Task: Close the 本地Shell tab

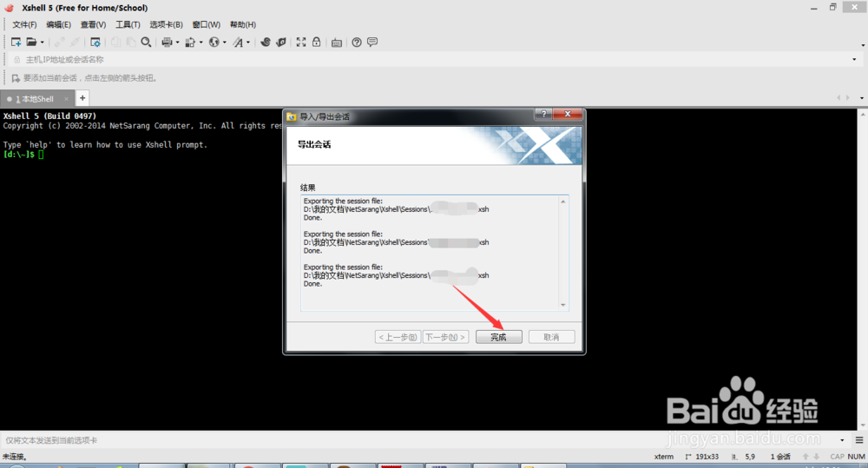Action: point(66,99)
